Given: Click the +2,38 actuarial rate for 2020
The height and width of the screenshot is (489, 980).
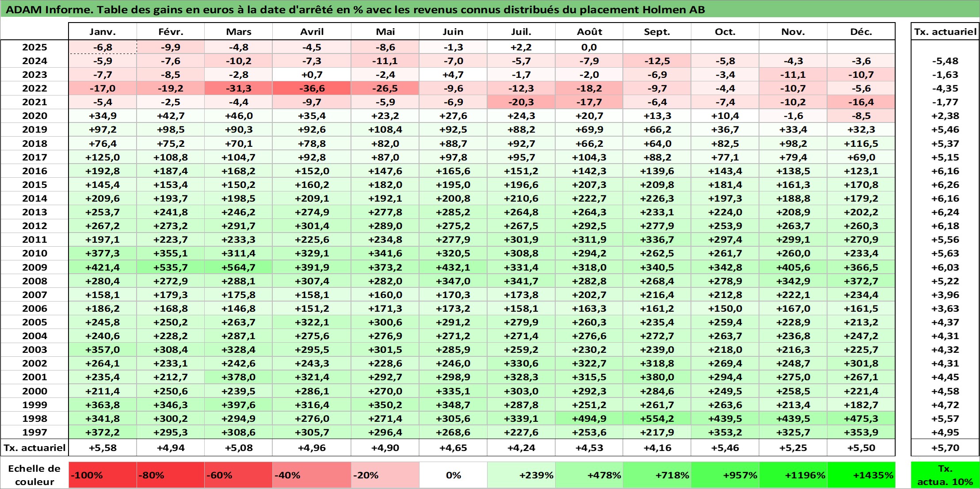Looking at the screenshot, I should tap(945, 116).
